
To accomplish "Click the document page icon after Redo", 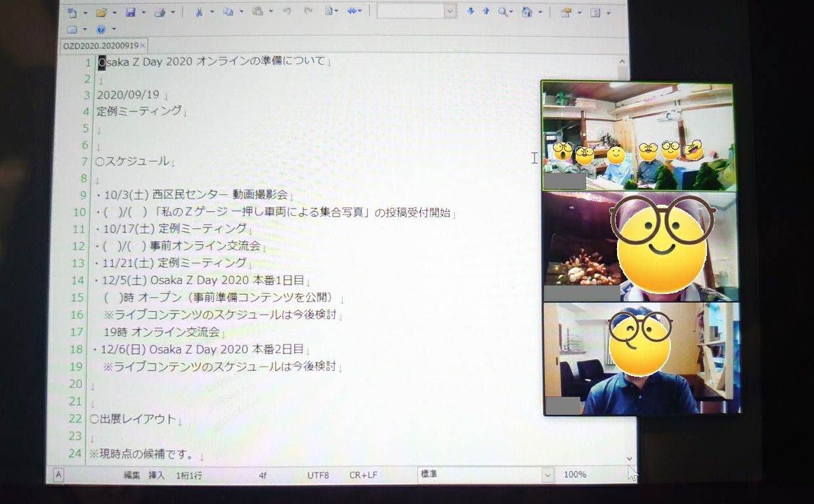I will (329, 11).
